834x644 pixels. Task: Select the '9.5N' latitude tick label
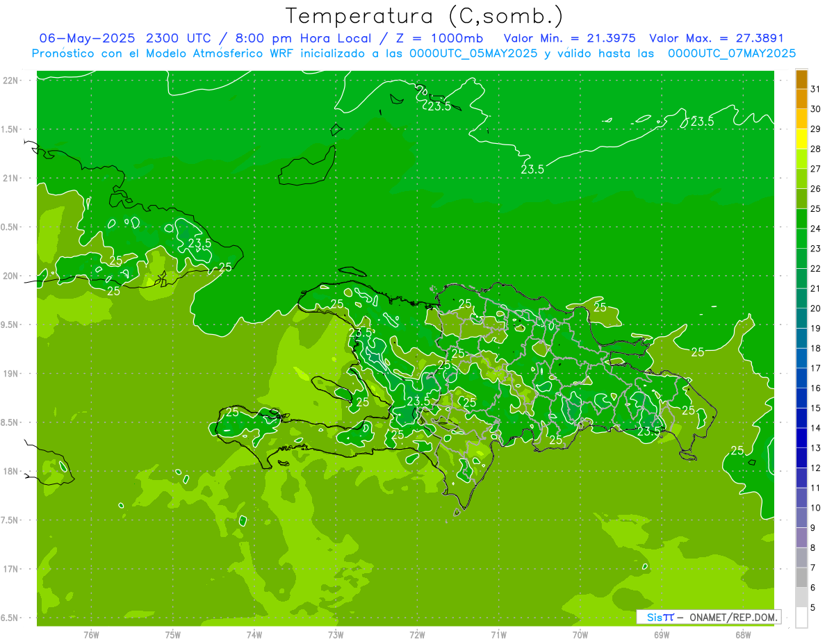[10, 324]
